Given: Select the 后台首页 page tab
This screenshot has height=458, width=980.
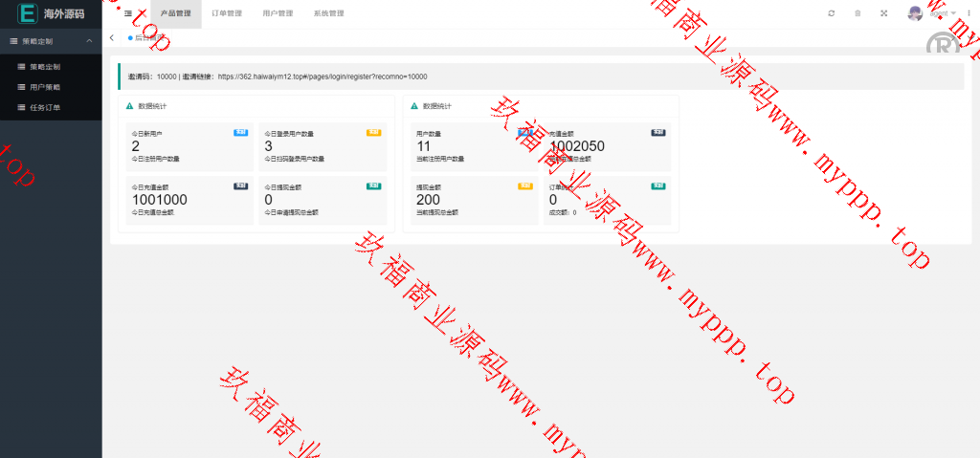Looking at the screenshot, I should (148, 37).
